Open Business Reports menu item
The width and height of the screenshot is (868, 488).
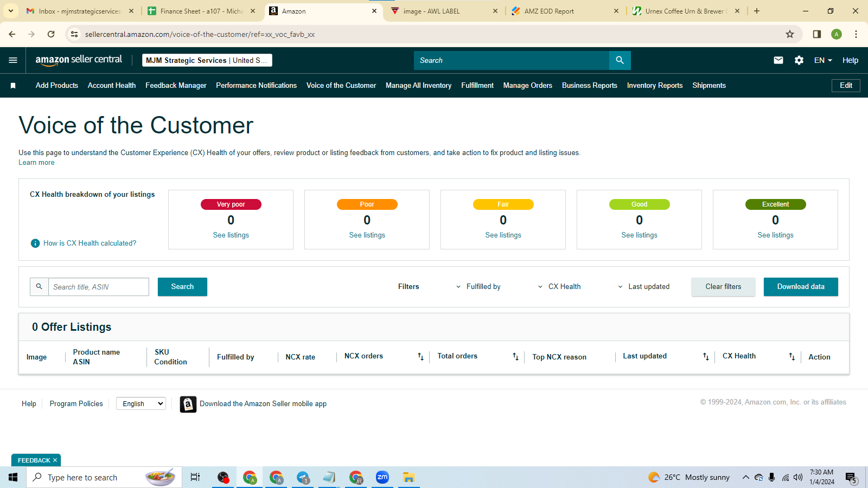590,86
